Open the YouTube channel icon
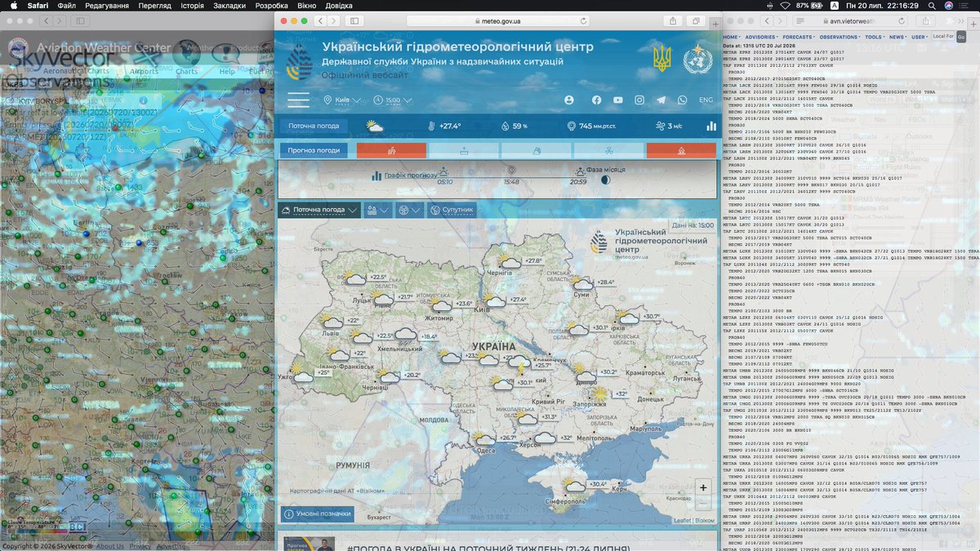The height and width of the screenshot is (551, 980). pos(617,100)
